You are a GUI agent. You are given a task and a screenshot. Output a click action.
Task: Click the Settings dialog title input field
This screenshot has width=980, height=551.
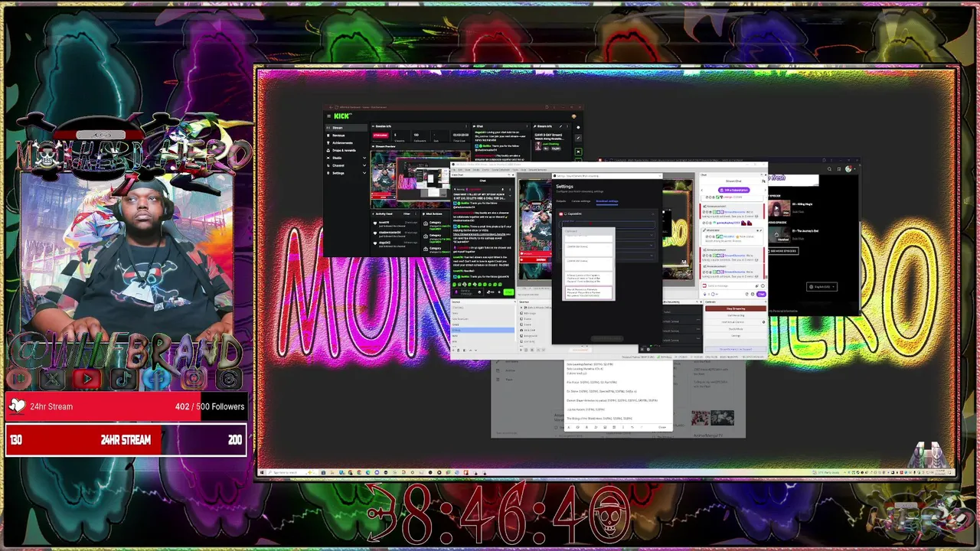[608, 225]
